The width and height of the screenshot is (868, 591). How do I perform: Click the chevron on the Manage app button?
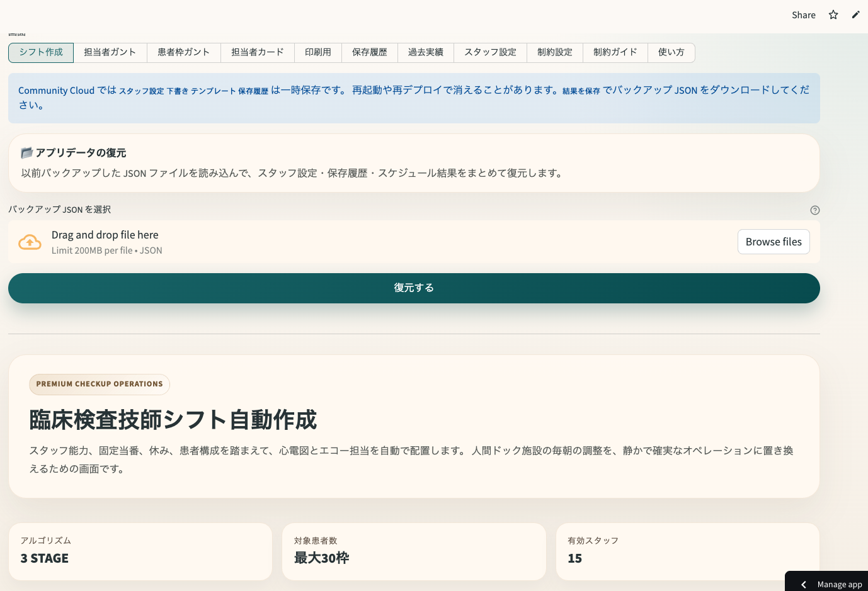(x=803, y=584)
